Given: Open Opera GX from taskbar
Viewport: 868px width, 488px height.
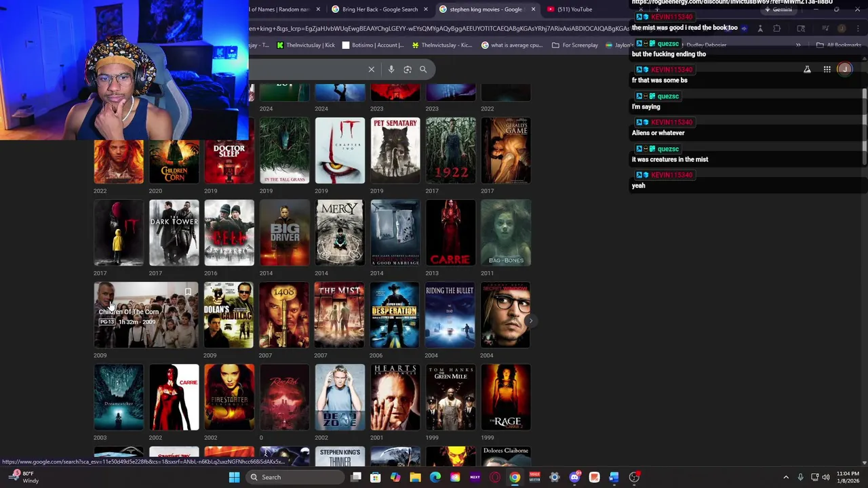Looking at the screenshot, I should click(x=495, y=477).
